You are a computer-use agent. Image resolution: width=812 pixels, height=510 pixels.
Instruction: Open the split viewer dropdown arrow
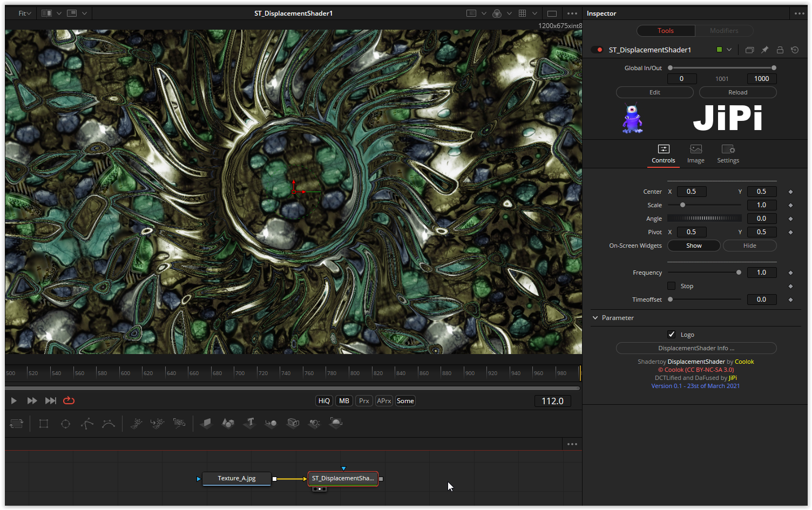pyautogui.click(x=59, y=13)
